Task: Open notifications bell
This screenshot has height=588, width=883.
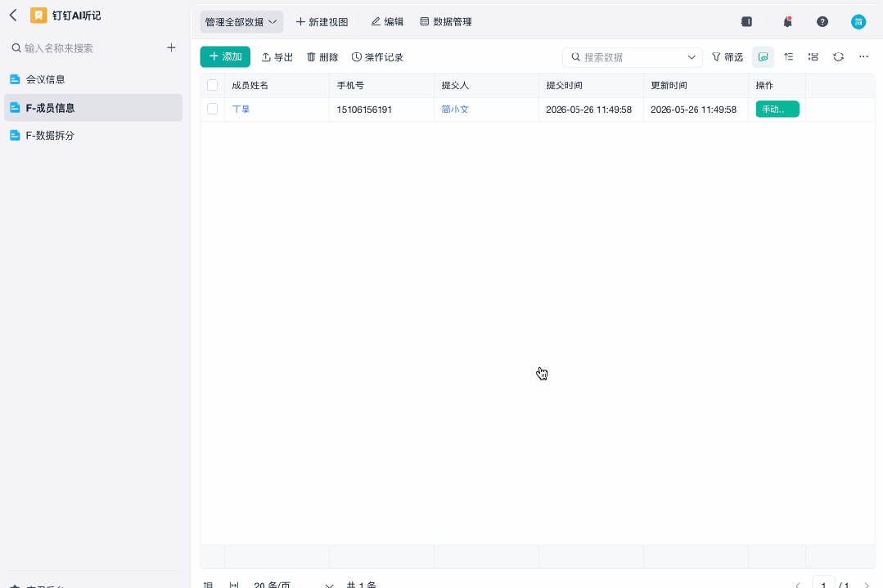Action: pyautogui.click(x=788, y=21)
